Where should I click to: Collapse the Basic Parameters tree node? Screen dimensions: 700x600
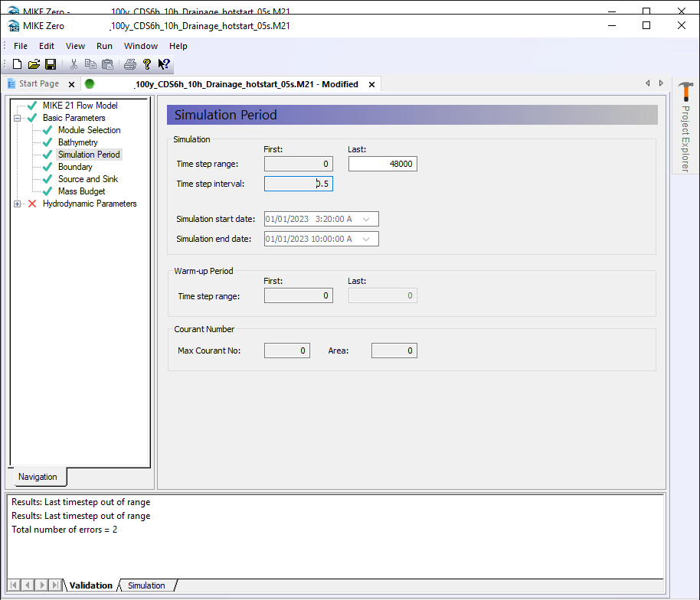coord(17,118)
